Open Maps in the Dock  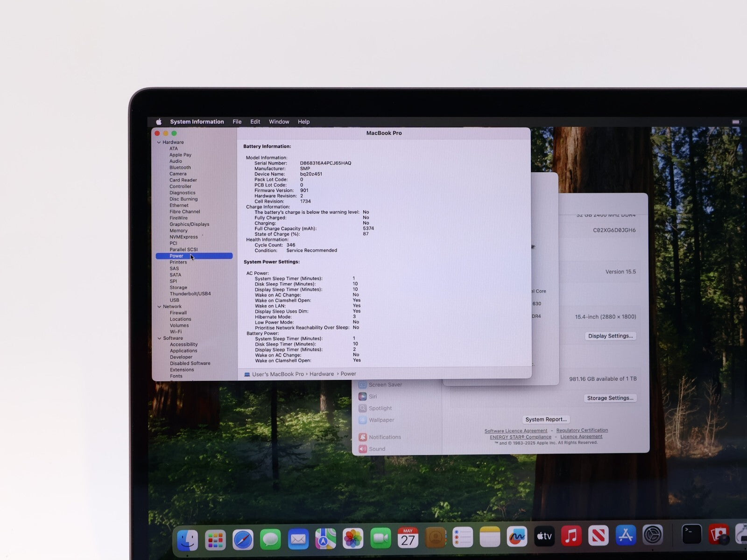coord(325,539)
